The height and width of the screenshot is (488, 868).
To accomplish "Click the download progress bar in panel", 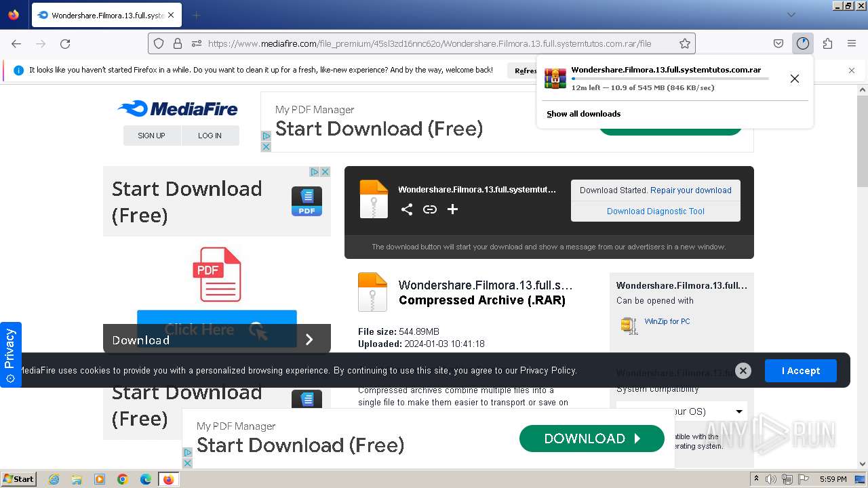I will 670,79.
